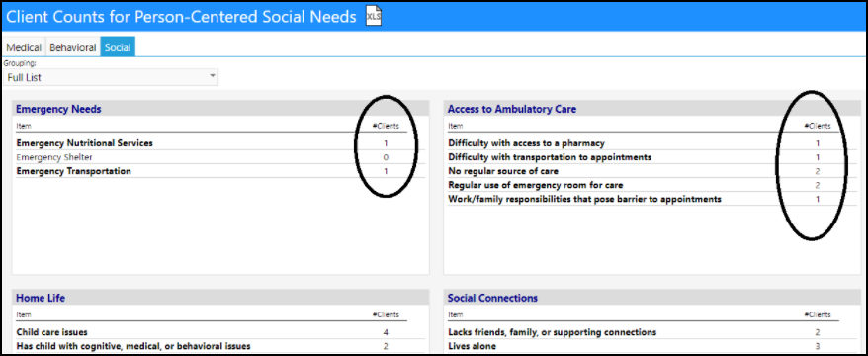
Task: Click #Clients column header in Emergency Needs
Action: coord(386,126)
